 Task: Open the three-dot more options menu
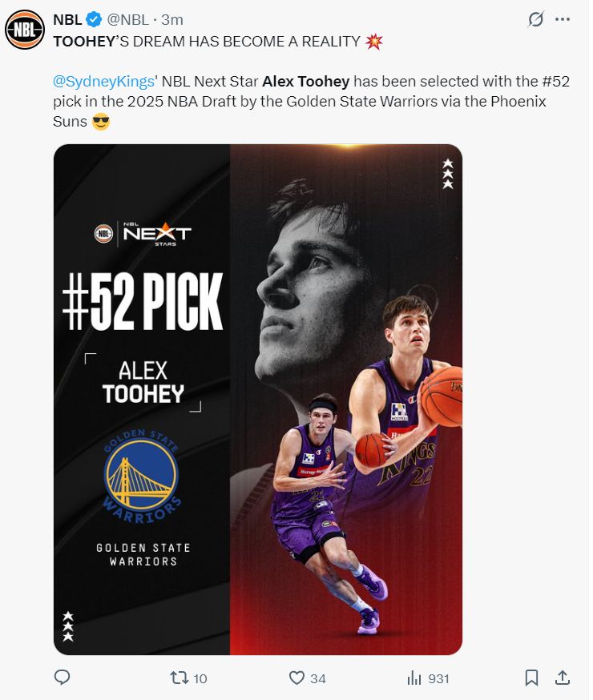(x=563, y=19)
